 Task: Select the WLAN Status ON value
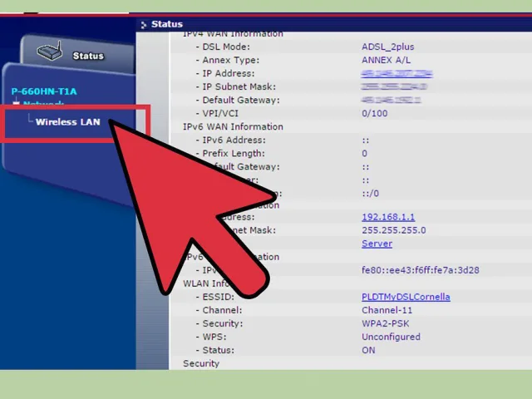click(368, 350)
